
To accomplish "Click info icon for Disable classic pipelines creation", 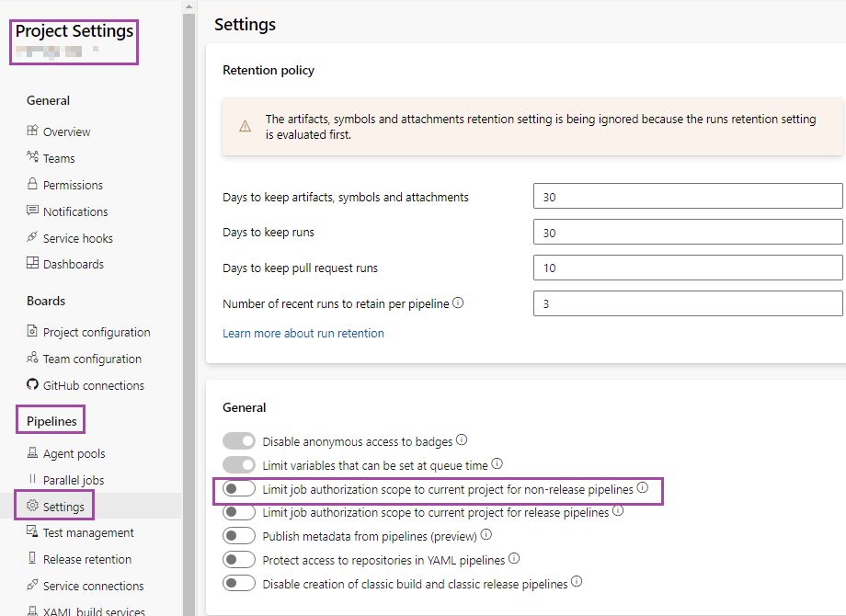I will pos(577,581).
